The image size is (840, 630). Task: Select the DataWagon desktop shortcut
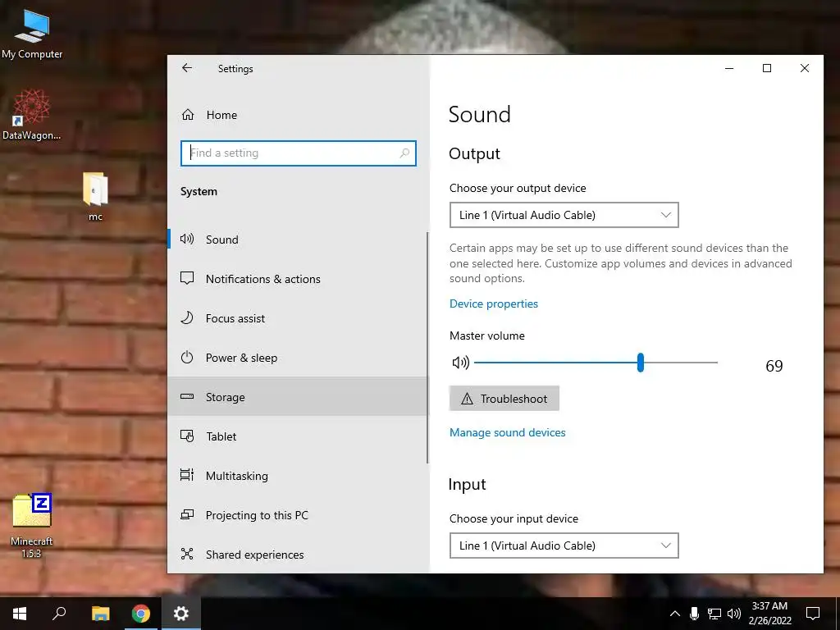pyautogui.click(x=32, y=115)
